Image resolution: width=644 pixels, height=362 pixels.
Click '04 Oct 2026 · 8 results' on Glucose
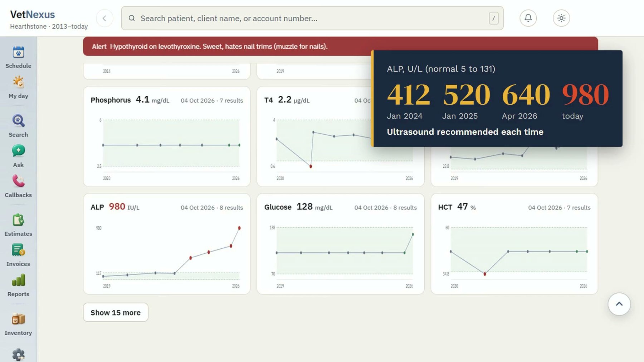coord(385,208)
